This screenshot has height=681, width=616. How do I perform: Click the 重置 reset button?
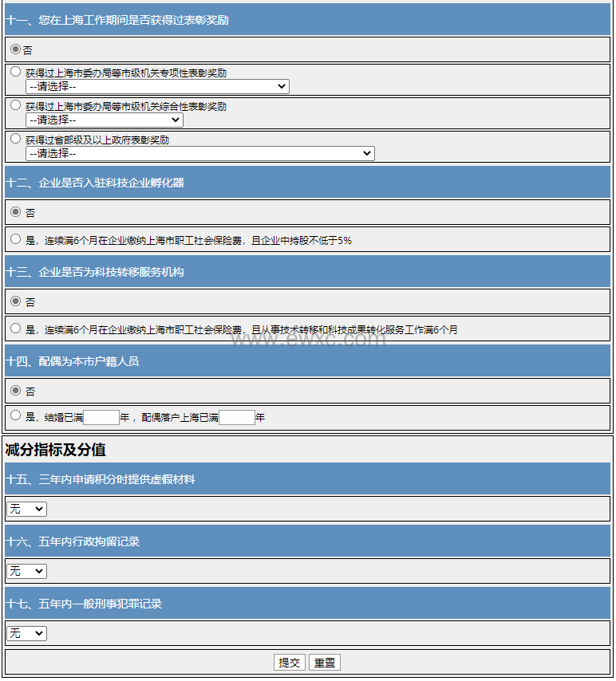(325, 663)
